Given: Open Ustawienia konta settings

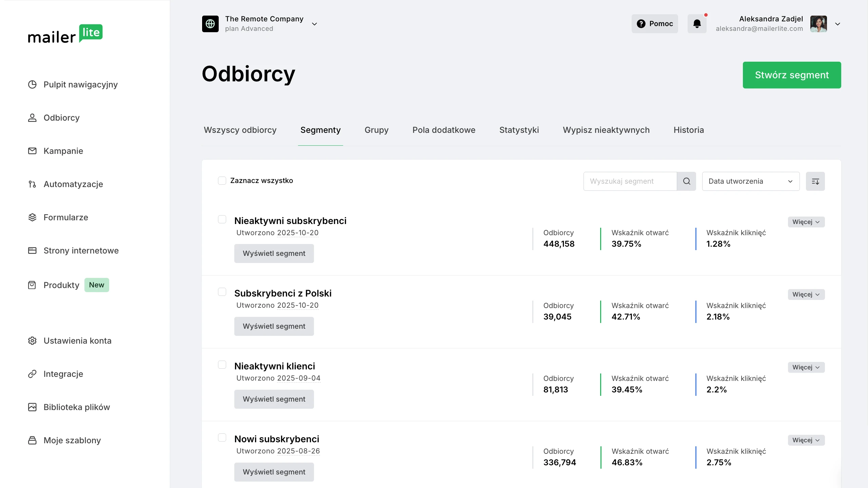Looking at the screenshot, I should 77,341.
